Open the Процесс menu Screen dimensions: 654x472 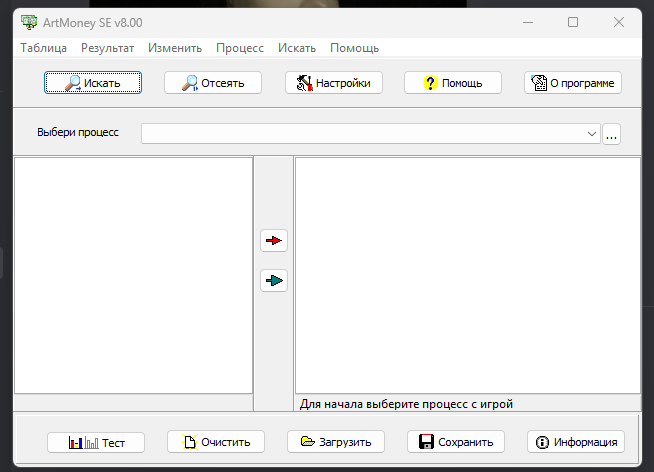[x=240, y=48]
